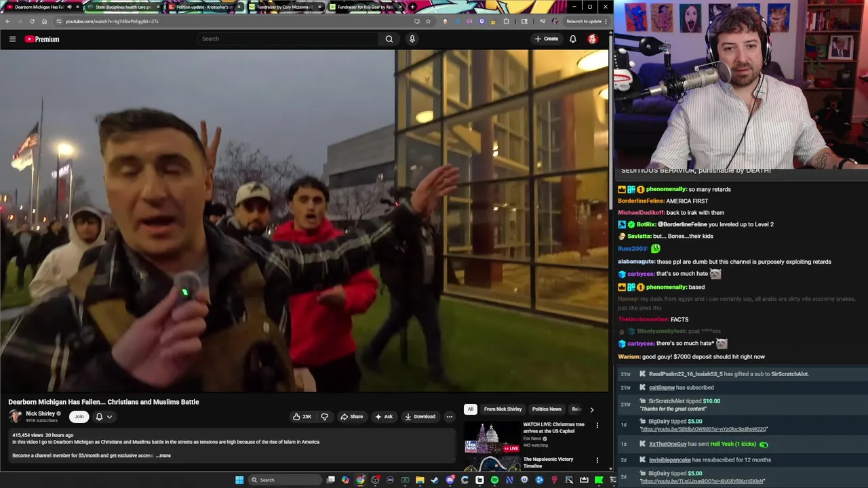Viewport: 868px width, 488px height.
Task: Switch to Petition update Kristopher's tab
Action: coord(203,7)
